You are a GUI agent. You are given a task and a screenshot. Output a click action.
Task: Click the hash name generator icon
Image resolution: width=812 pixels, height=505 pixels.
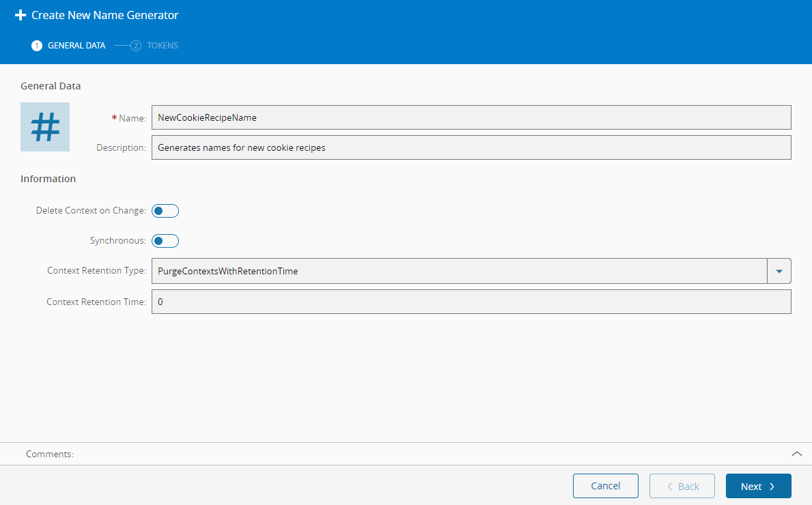coord(45,127)
